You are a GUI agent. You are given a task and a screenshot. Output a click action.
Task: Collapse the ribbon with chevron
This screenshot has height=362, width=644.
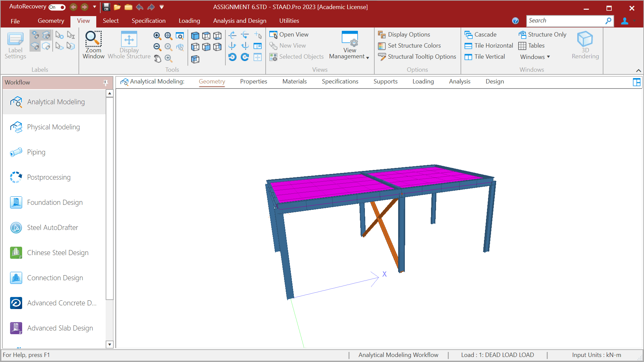coord(638,70)
